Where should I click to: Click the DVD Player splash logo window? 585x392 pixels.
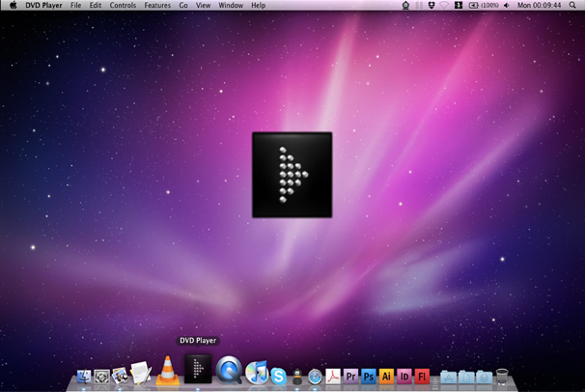pos(292,175)
